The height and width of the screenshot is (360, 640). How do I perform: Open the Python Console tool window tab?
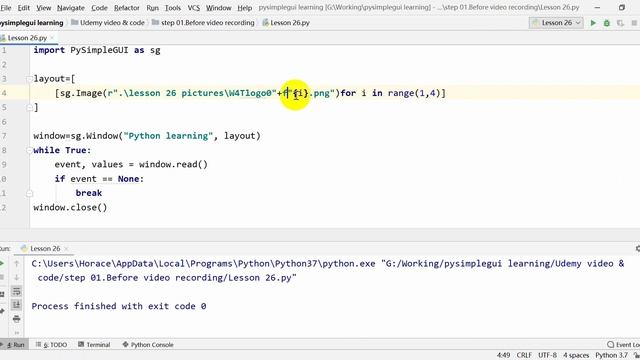[x=148, y=345]
